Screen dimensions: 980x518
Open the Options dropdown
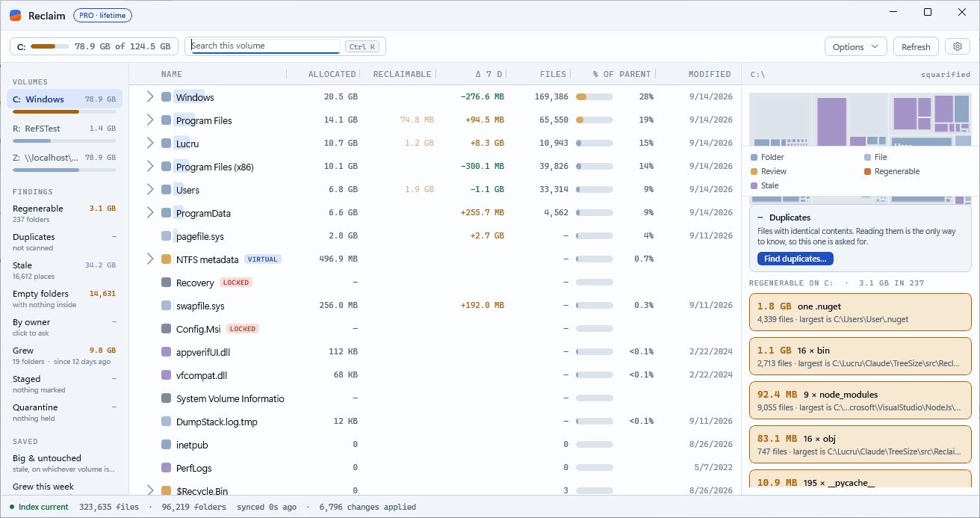click(855, 46)
